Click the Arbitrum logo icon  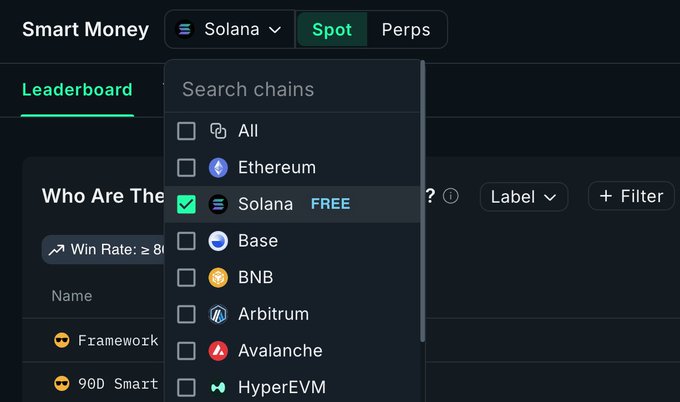pos(218,315)
